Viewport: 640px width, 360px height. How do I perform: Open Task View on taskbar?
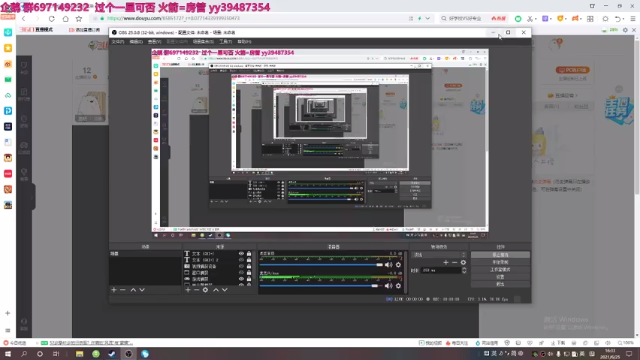coord(56,354)
